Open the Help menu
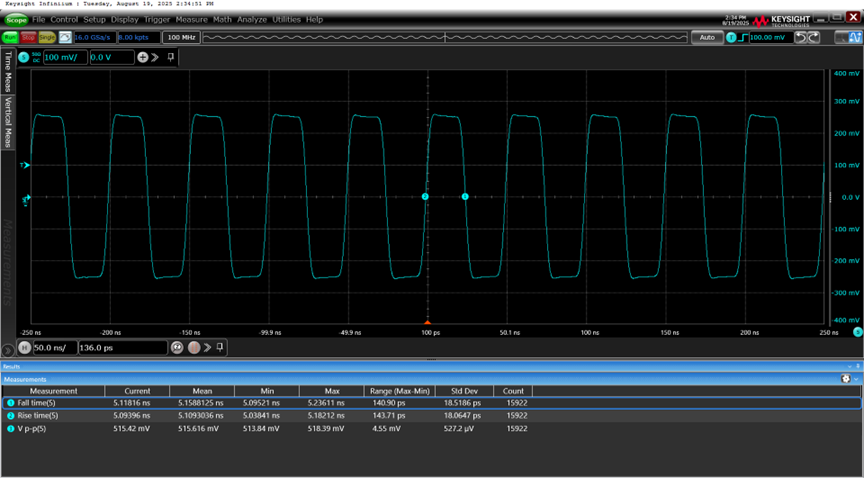The width and height of the screenshot is (864, 478). (x=314, y=19)
